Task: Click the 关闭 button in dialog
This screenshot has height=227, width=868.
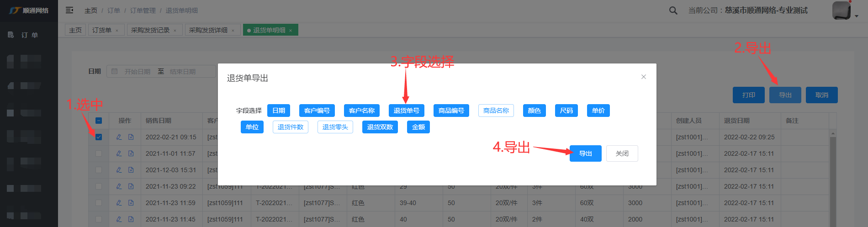Action: (x=622, y=153)
